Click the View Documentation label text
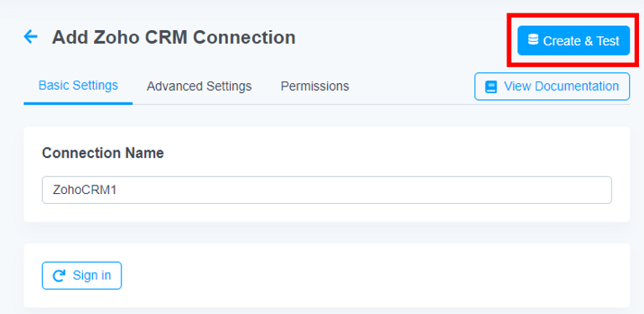This screenshot has height=314, width=644. pyautogui.click(x=562, y=86)
